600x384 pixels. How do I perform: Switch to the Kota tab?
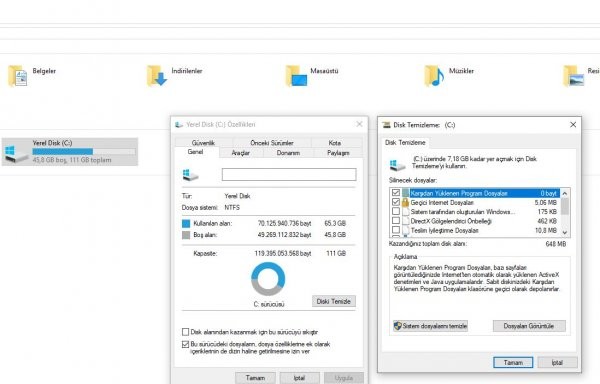(x=334, y=143)
